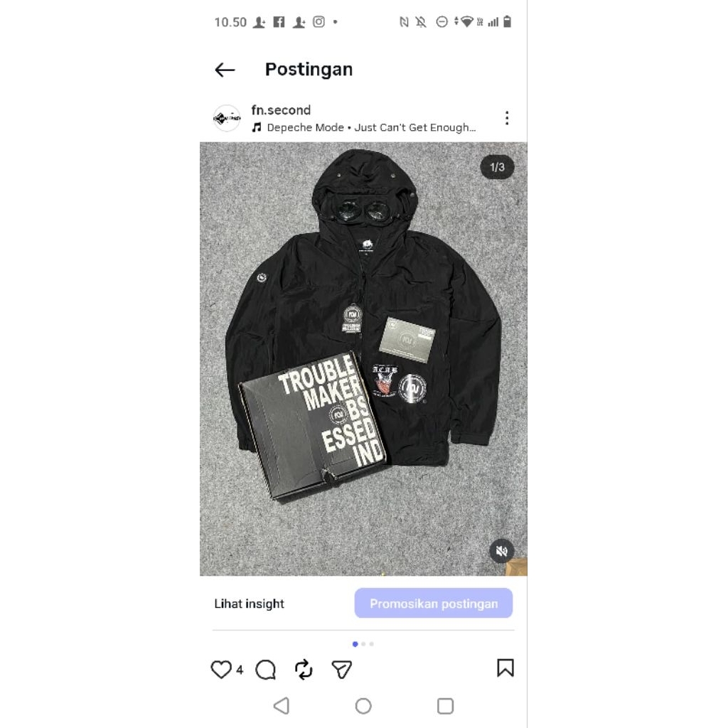Tap the Android back triangle button
728x728 pixels.
click(282, 706)
